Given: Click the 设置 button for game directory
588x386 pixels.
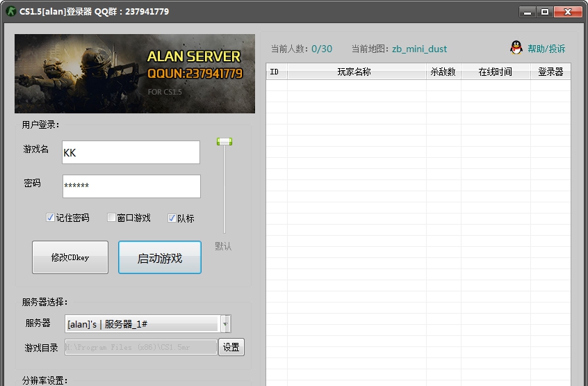Looking at the screenshot, I should tap(231, 347).
